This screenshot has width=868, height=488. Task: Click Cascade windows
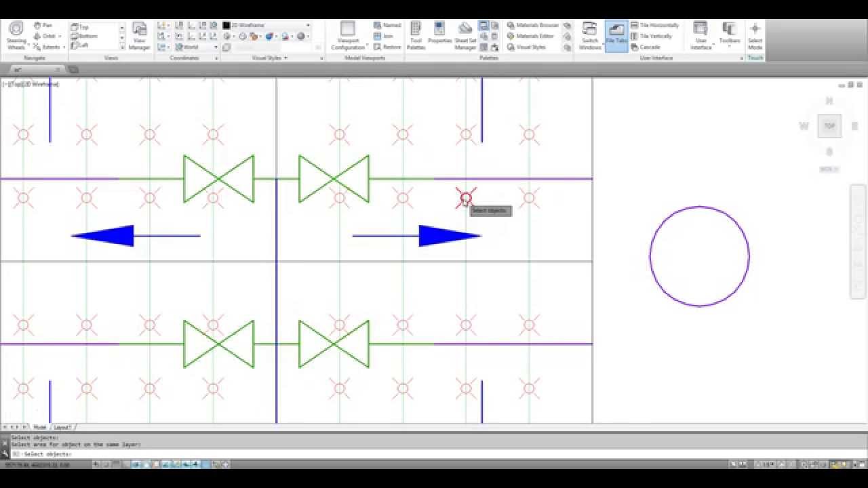click(x=646, y=47)
